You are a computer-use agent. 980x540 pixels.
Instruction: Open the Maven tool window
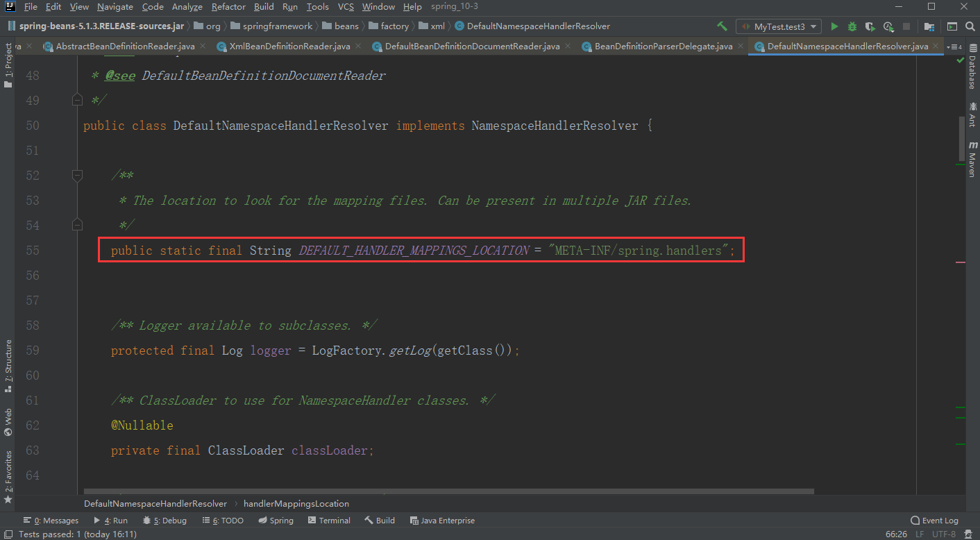tap(972, 159)
